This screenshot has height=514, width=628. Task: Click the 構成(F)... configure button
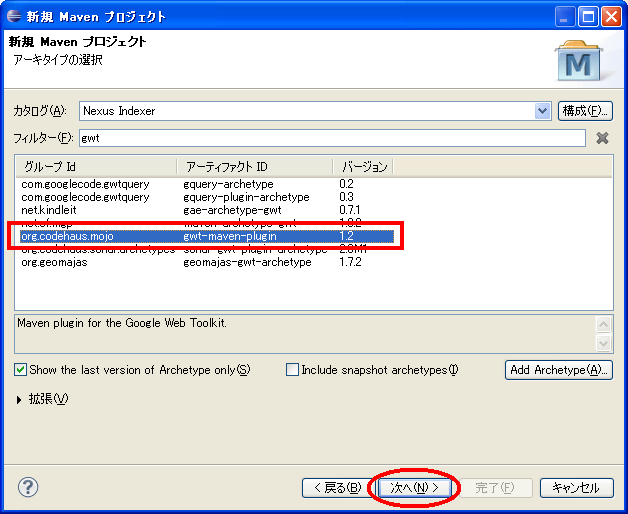[x=585, y=111]
